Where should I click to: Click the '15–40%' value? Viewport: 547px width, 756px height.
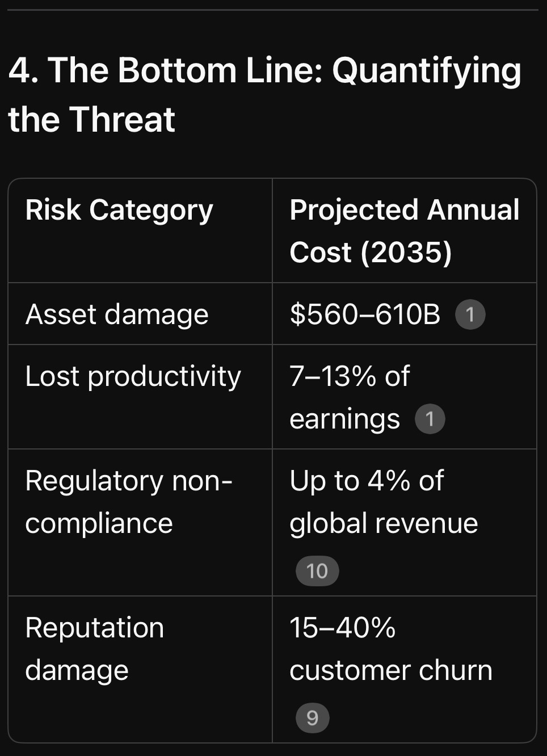pyautogui.click(x=342, y=628)
